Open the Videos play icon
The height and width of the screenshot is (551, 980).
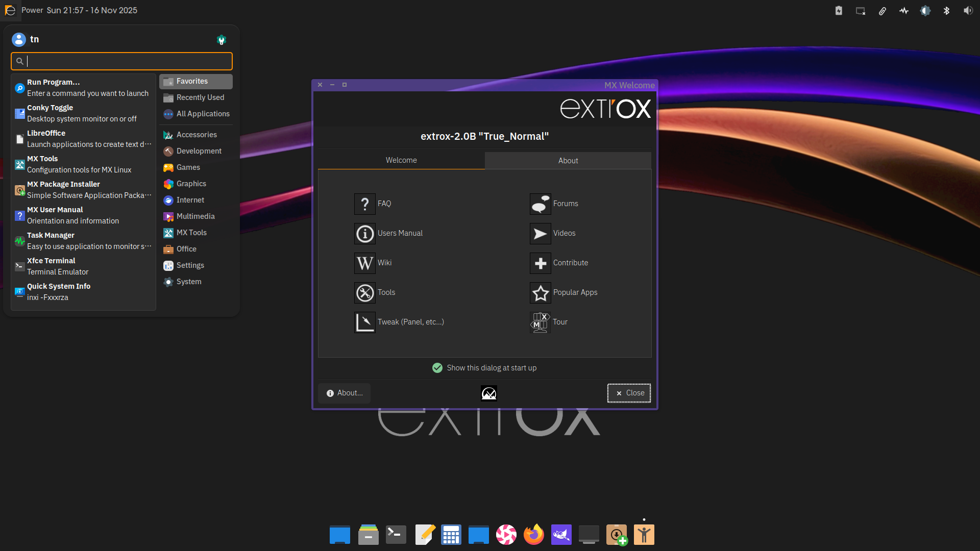click(540, 233)
